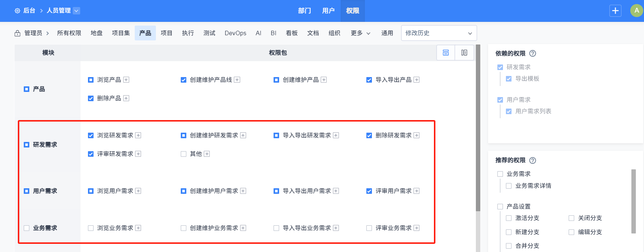644x252 pixels.
Task: Uncheck the 创建维护产品线 checkbox
Action: (183, 80)
